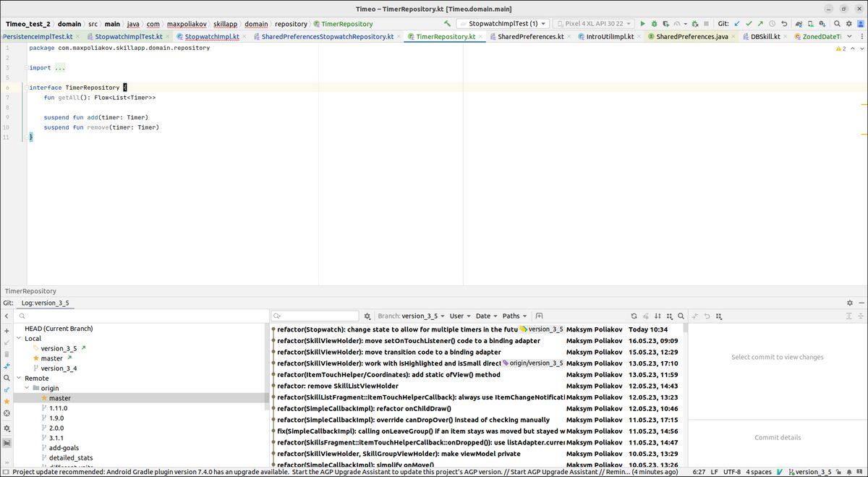
Task: Collapse the Local branches node
Action: click(18, 339)
